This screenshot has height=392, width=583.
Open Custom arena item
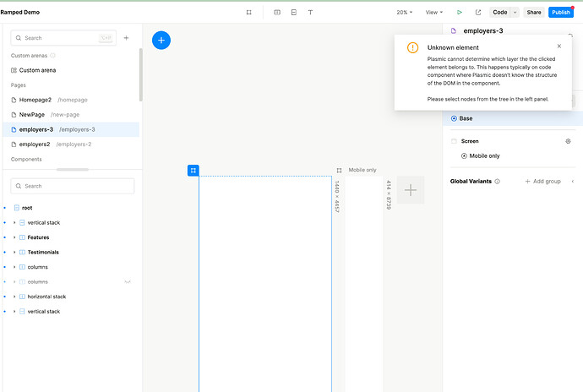point(71,70)
